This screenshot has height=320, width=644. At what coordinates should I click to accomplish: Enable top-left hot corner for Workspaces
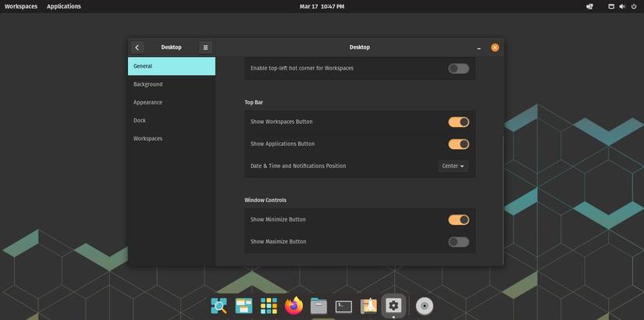(458, 69)
